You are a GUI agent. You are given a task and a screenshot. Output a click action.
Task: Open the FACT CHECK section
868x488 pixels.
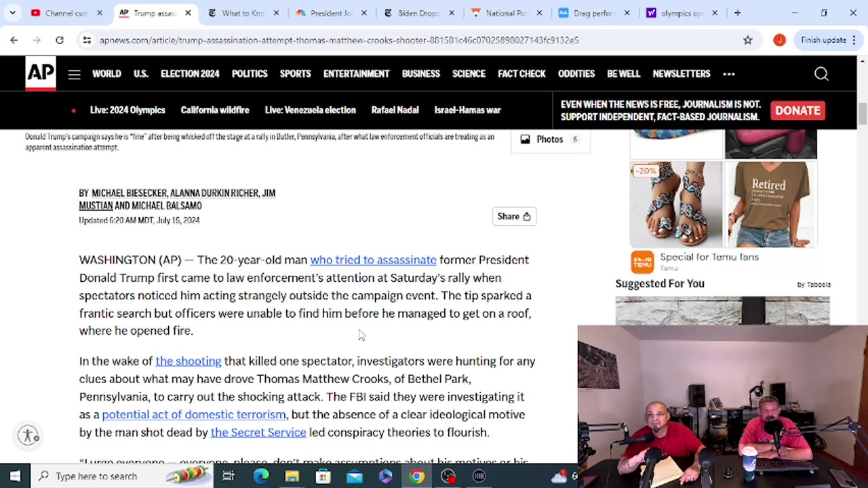point(521,74)
